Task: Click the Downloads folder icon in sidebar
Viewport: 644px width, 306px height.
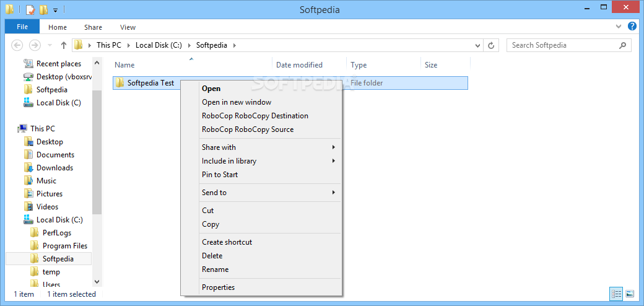Action: [28, 168]
